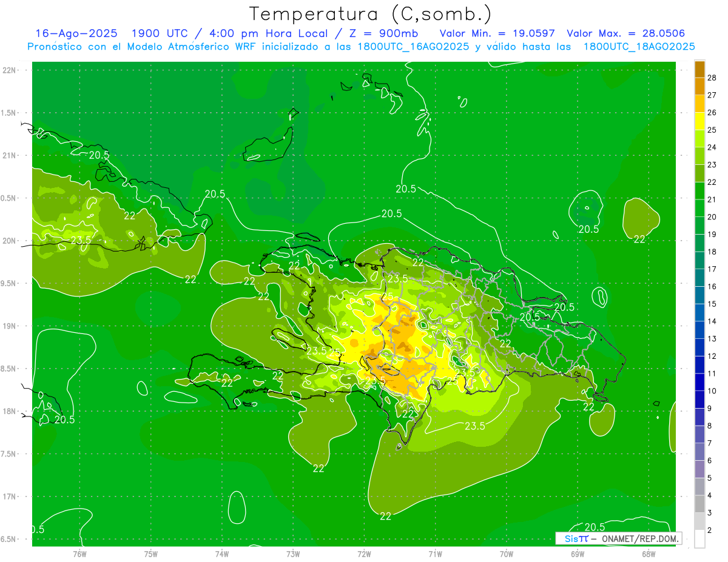
Task: Click the 75W longitude axis label
Action: [x=150, y=554]
